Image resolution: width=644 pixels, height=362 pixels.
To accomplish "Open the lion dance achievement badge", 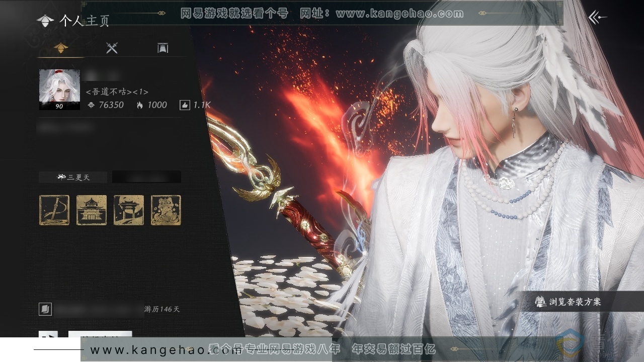I will [166, 210].
